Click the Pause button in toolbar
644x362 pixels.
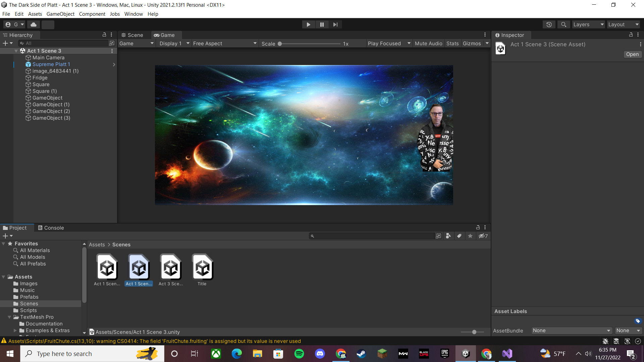coord(322,24)
